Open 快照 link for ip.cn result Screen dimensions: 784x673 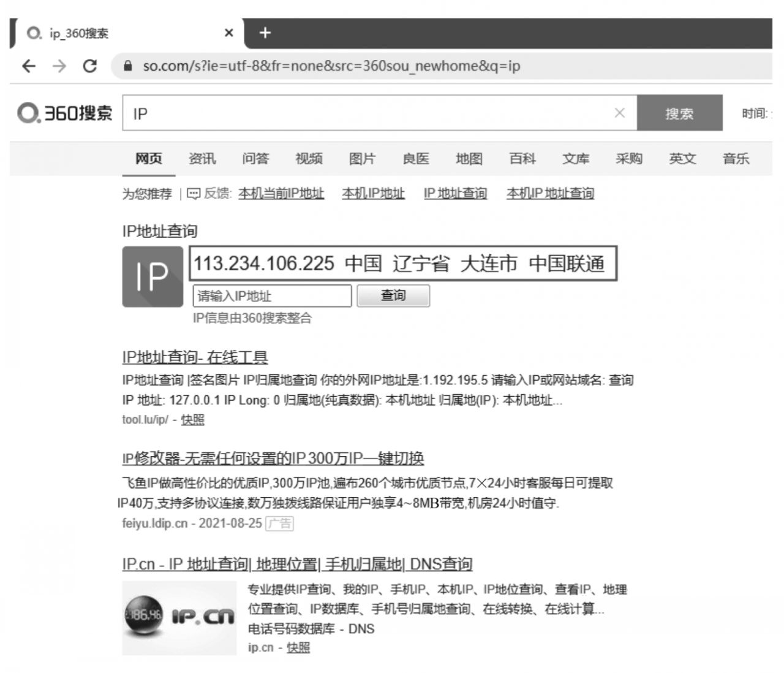coord(298,647)
